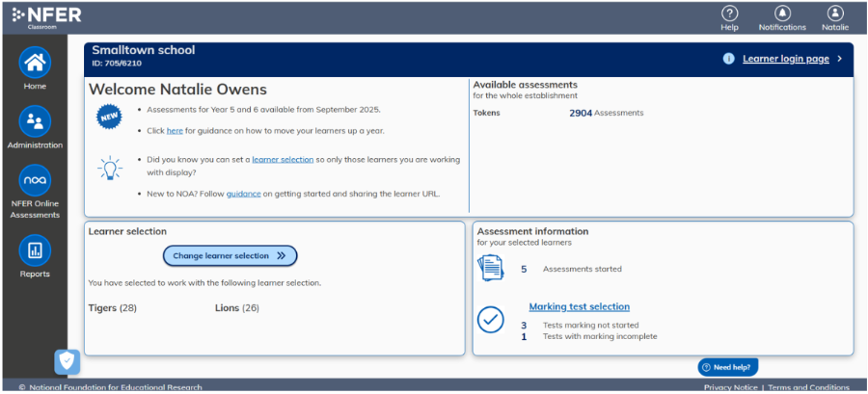Open the Natalie user profile icon
The height and width of the screenshot is (394, 868).
(x=835, y=13)
